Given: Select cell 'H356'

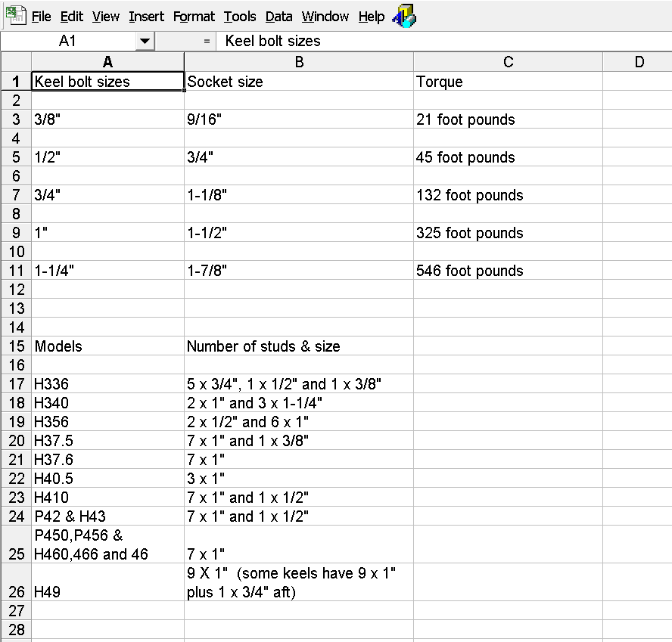Looking at the screenshot, I should 107,421.
